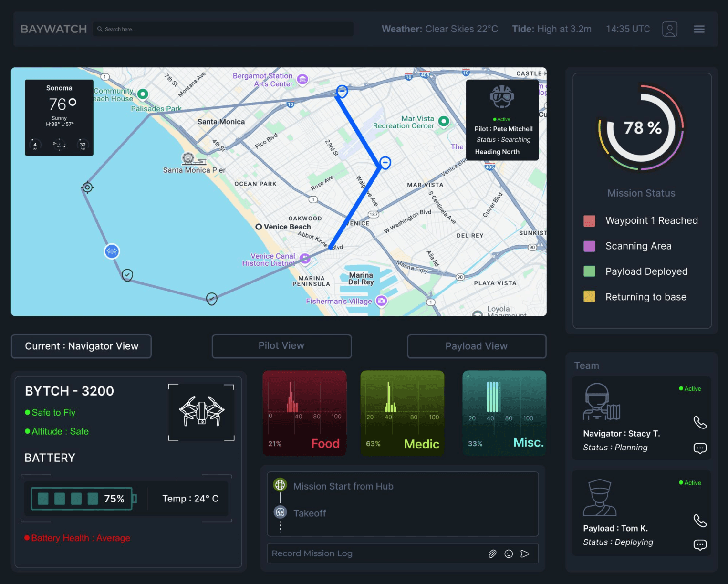
Task: Click the Mission Status heading
Action: tap(641, 193)
